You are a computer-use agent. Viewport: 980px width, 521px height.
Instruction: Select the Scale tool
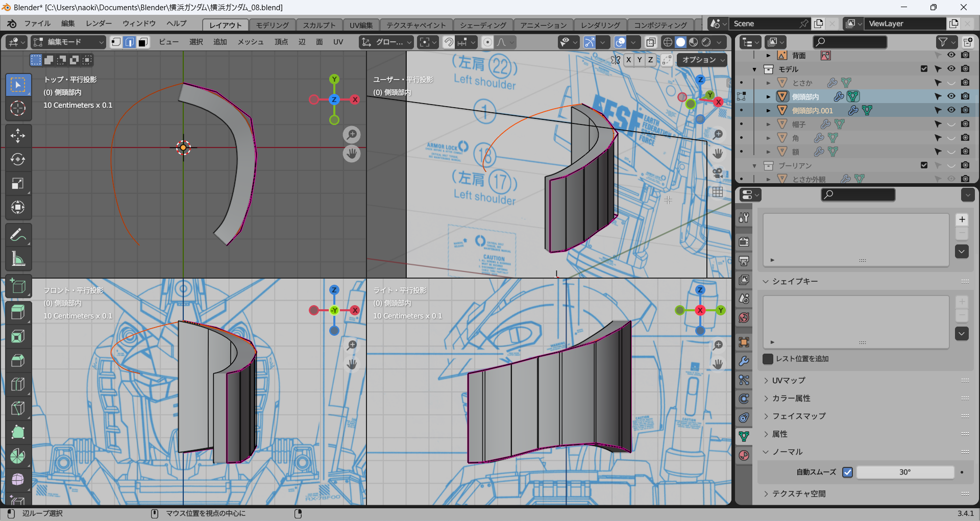click(18, 183)
